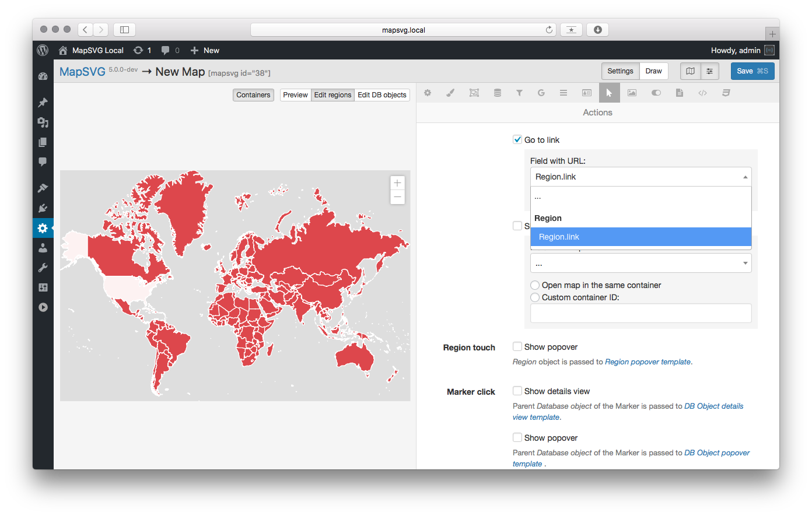Open the funnel filters tab
Screen dimensions: 812x516
tap(519, 93)
